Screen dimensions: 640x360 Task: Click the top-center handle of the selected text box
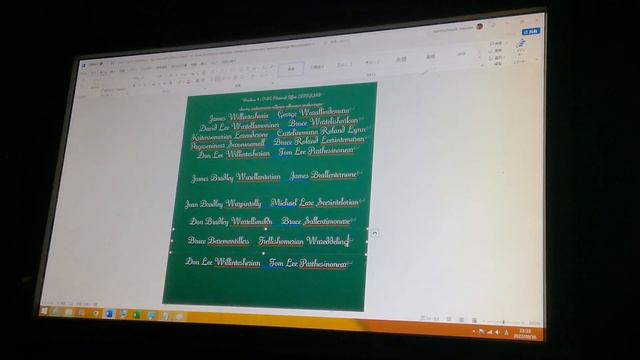(x=266, y=229)
